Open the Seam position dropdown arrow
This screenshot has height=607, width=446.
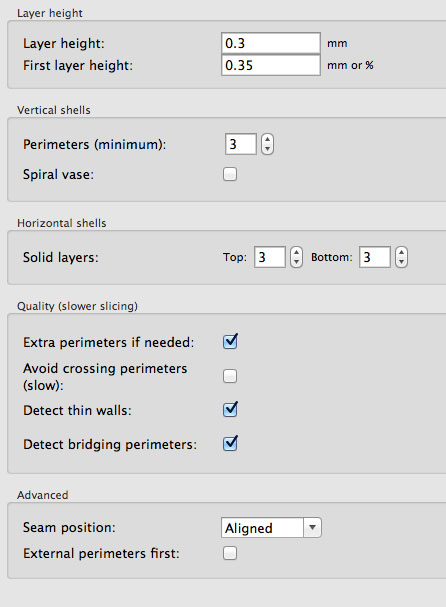[x=312, y=527]
